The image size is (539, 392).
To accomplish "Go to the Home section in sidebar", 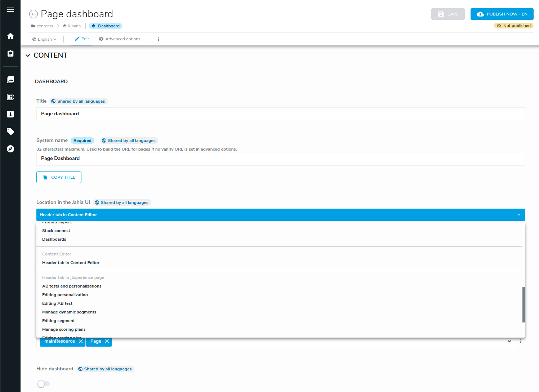I will coord(10,36).
